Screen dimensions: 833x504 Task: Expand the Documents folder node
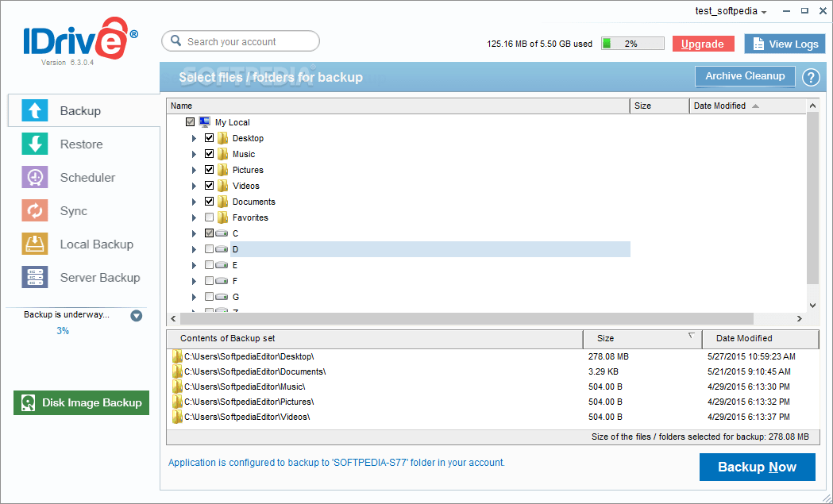[194, 202]
